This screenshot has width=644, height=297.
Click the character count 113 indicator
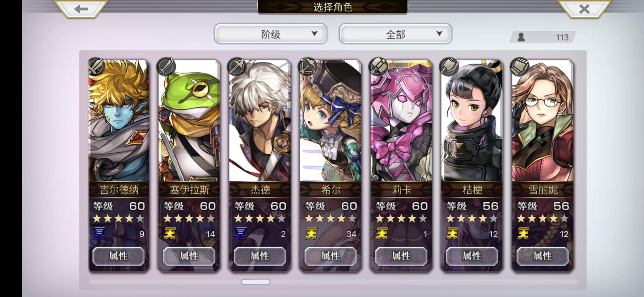(x=542, y=37)
